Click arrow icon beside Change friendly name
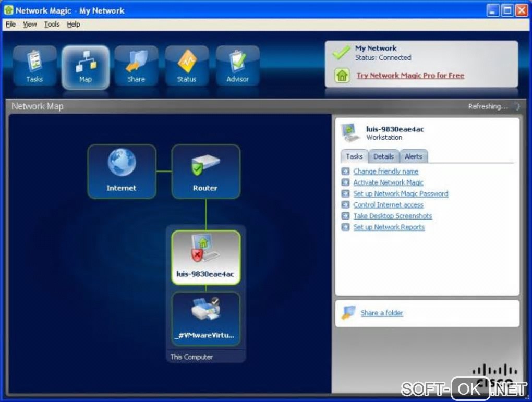Image resolution: width=532 pixels, height=402 pixels. pos(345,172)
